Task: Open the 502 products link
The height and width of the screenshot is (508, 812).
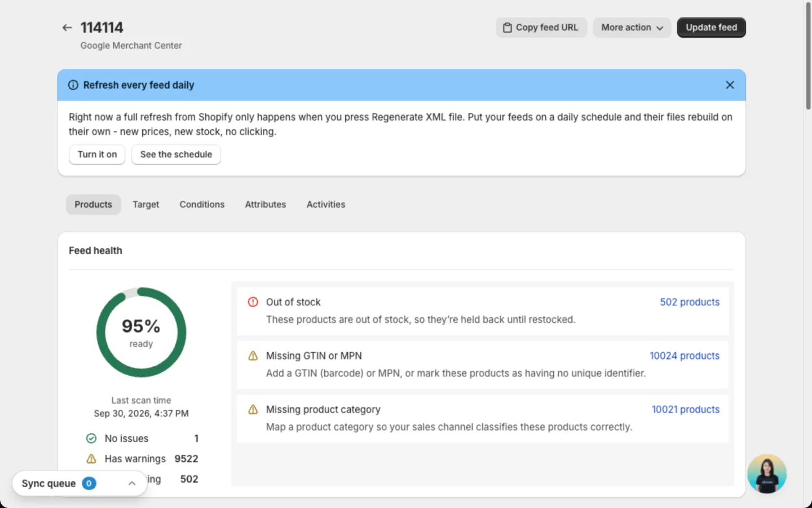Action: coord(690,302)
